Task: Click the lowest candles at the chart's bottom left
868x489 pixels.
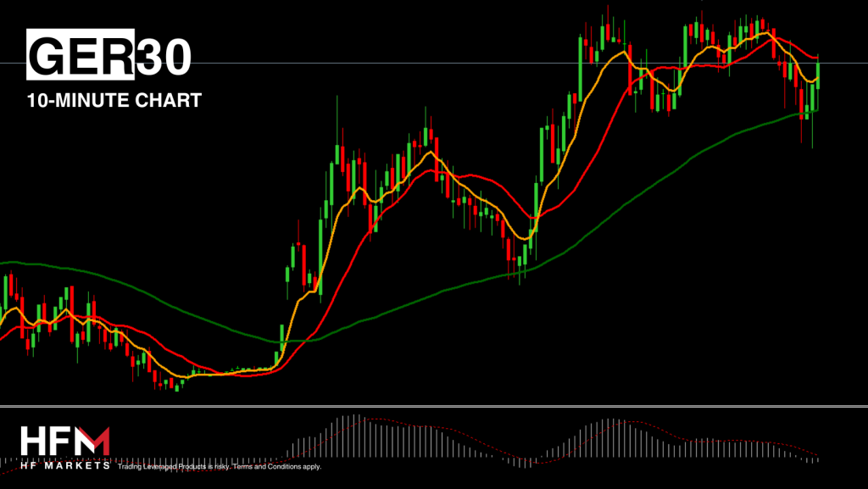Action: pos(167,384)
